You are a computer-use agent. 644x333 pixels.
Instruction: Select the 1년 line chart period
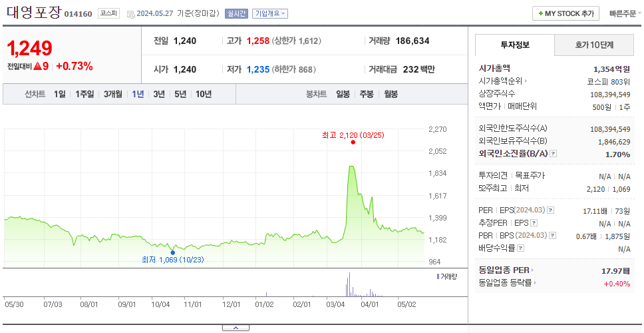pyautogui.click(x=138, y=94)
